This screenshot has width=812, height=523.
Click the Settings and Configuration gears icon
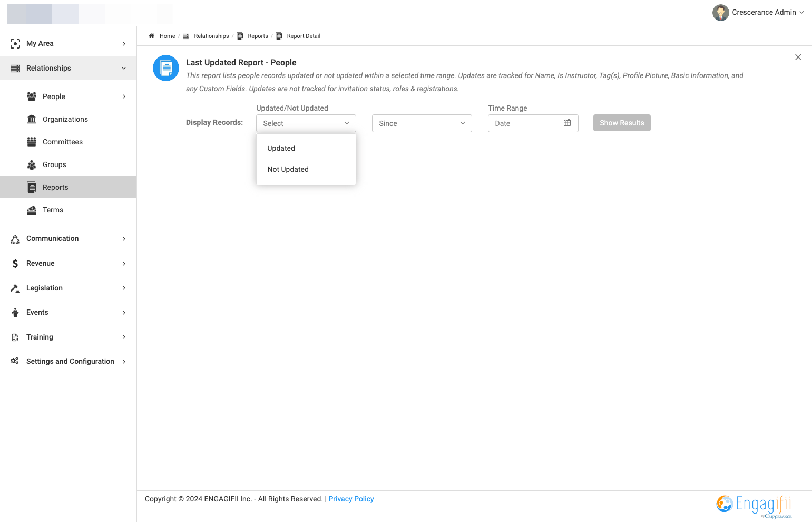[x=15, y=361]
